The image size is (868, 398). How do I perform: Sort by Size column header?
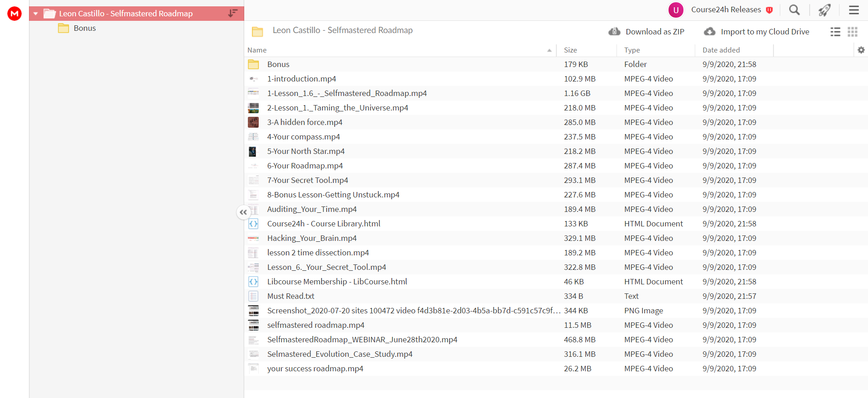(570, 50)
